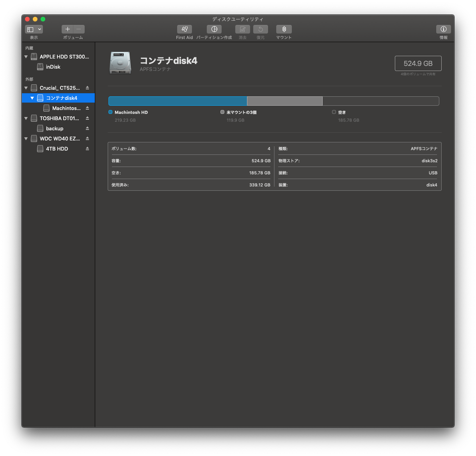Select the inDisk volume
The height and width of the screenshot is (456, 476).
point(59,67)
